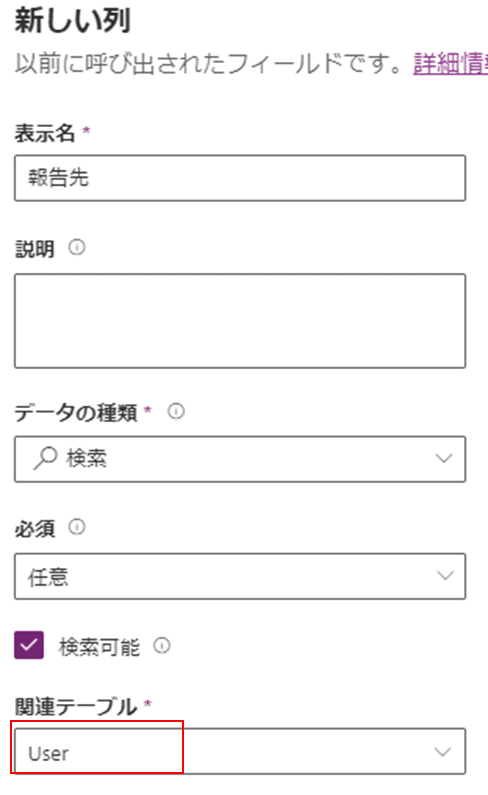Click the 表示名 field label

[x=45, y=133]
